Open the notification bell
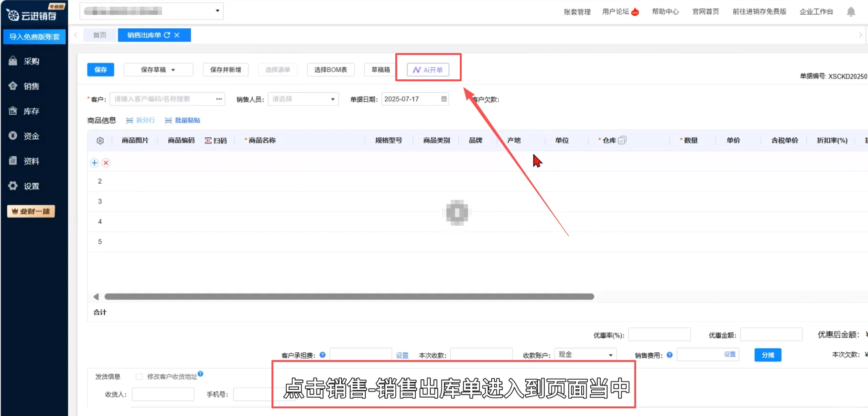 851,11
